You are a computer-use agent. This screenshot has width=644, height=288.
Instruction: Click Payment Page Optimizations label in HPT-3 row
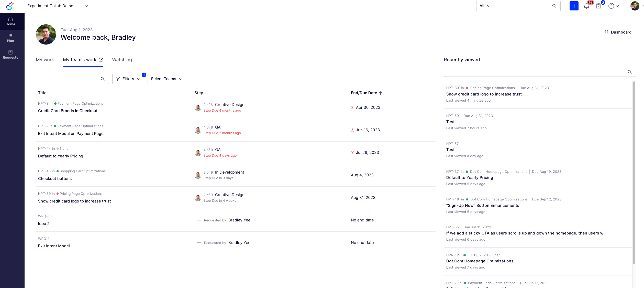(x=81, y=104)
